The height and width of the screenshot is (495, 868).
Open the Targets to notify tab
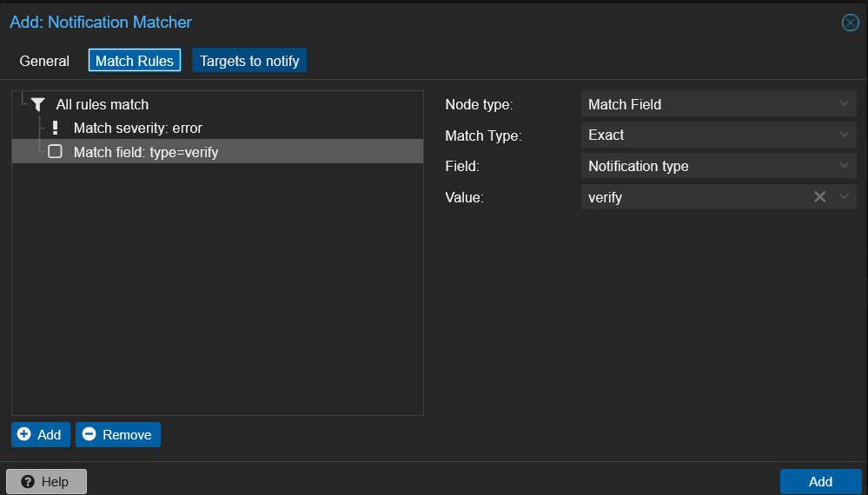(x=249, y=61)
